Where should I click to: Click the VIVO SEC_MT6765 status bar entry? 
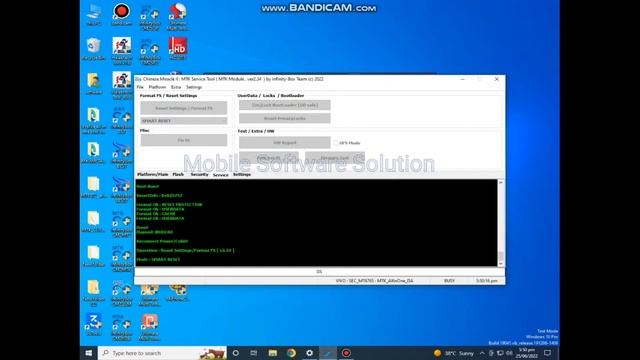coord(374,281)
